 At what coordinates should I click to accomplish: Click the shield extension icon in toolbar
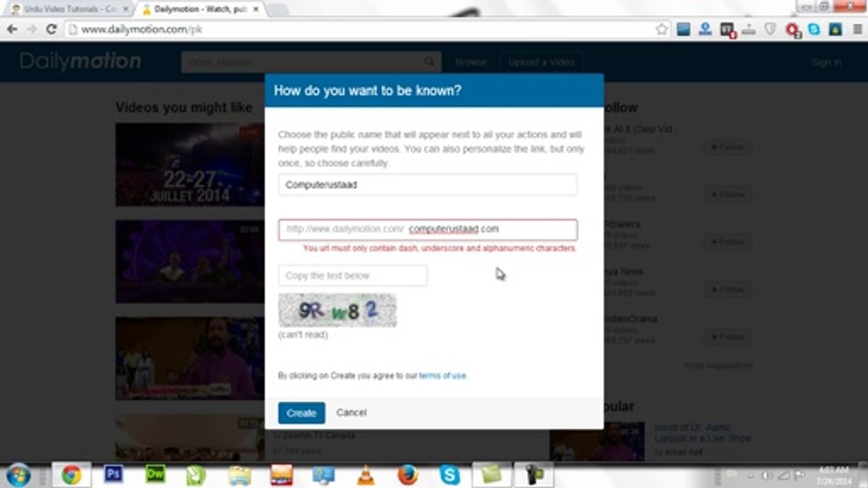pyautogui.click(x=770, y=29)
